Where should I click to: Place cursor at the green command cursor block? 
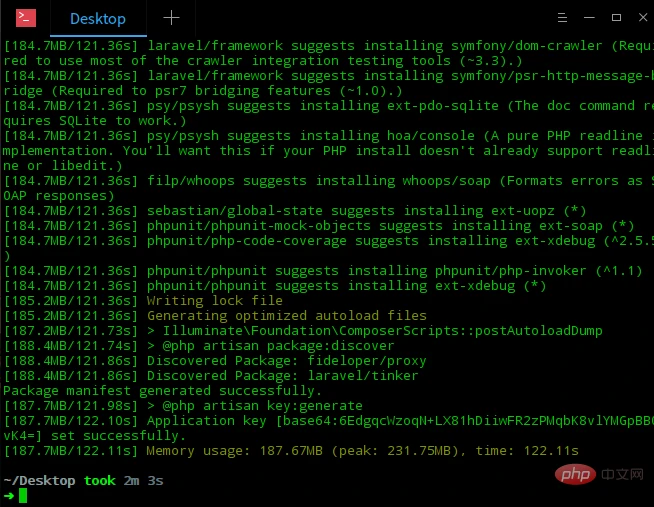(25, 496)
